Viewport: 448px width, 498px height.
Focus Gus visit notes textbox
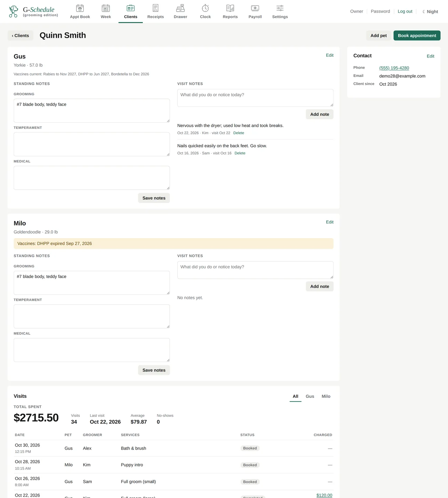point(255,98)
